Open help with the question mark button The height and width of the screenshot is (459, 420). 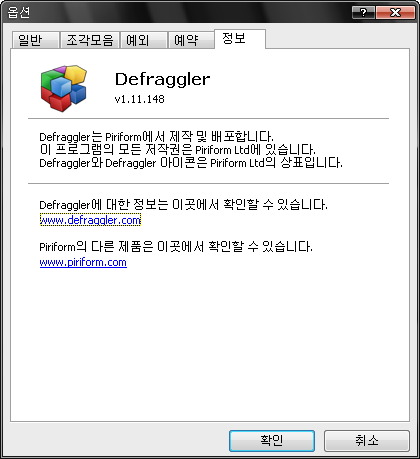click(363, 13)
